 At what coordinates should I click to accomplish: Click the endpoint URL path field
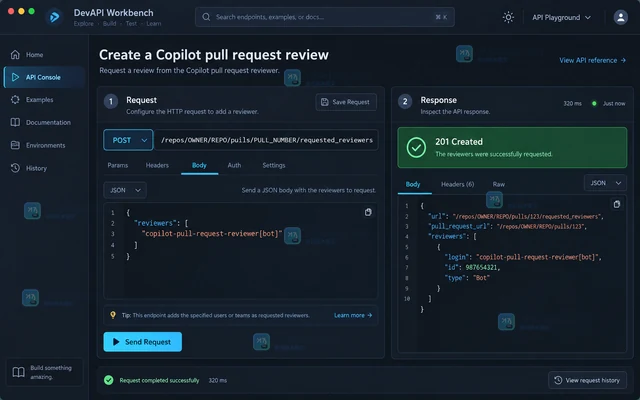[266, 140]
